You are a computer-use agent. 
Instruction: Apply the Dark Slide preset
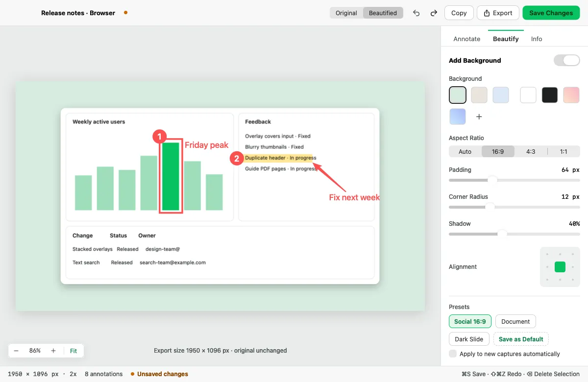[469, 339]
